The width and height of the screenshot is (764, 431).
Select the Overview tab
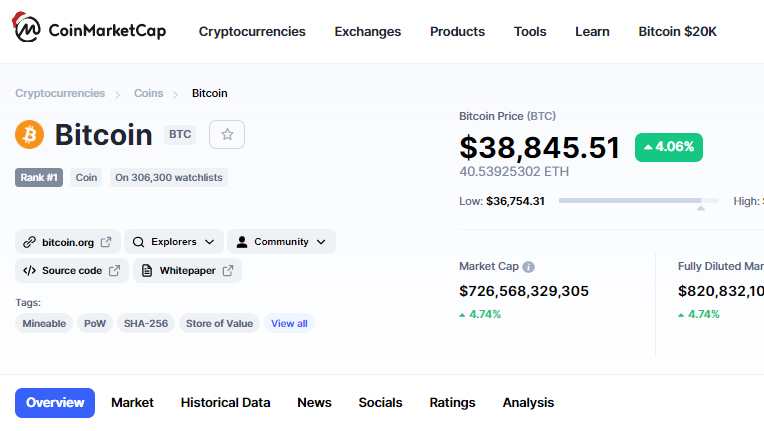point(55,403)
